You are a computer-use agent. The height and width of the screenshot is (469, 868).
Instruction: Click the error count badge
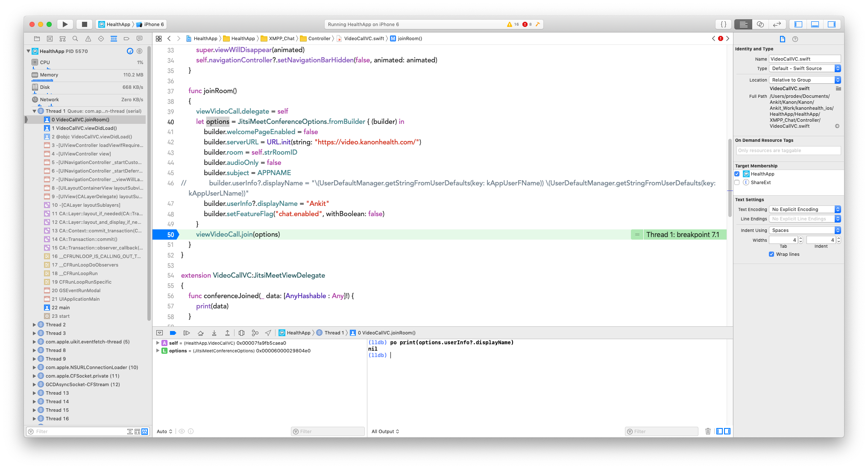[x=527, y=24]
